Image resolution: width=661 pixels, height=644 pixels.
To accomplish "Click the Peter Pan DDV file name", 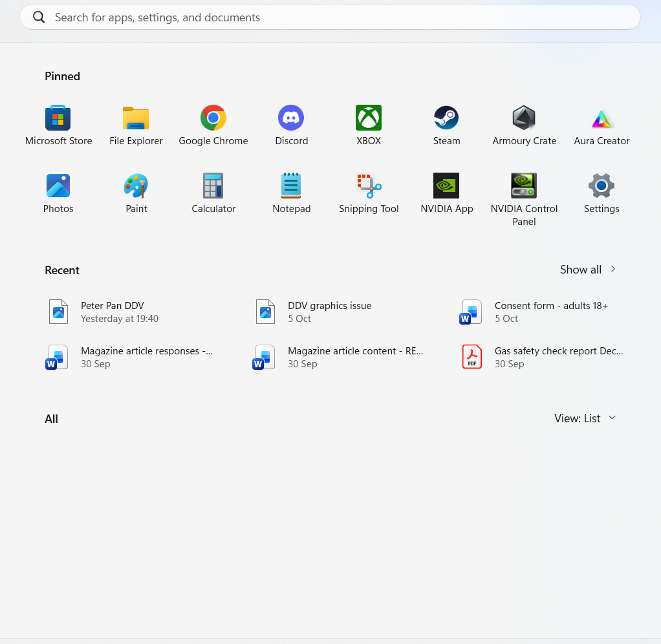I will (x=112, y=306).
